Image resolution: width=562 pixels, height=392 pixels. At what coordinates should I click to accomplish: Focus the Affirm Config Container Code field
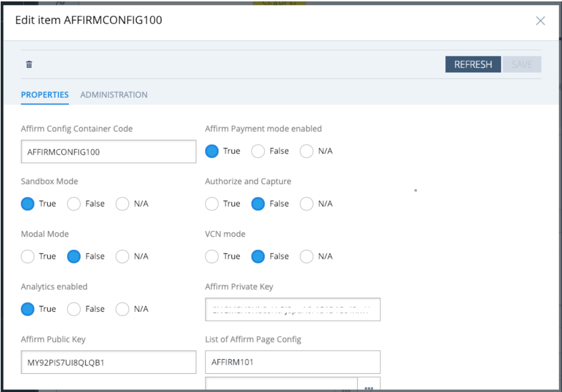tap(109, 152)
